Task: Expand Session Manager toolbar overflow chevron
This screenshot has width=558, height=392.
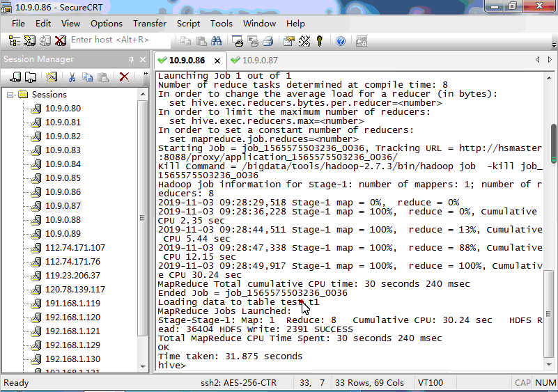Action: [x=146, y=75]
